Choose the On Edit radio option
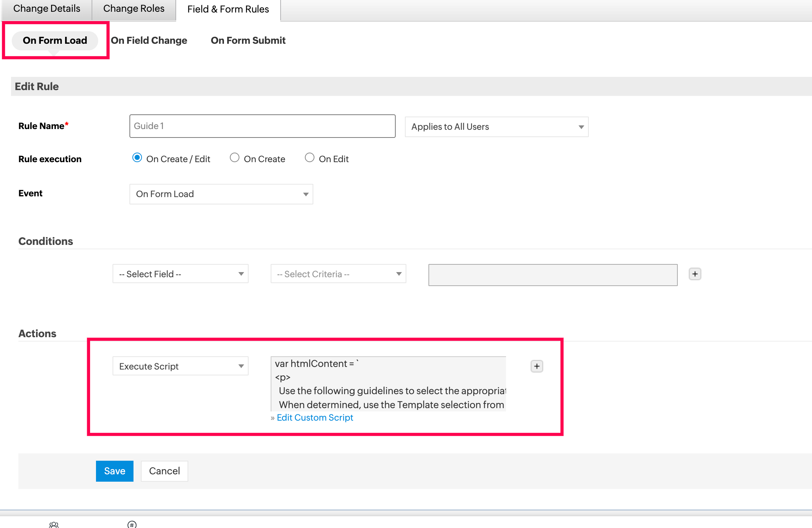 [310, 158]
